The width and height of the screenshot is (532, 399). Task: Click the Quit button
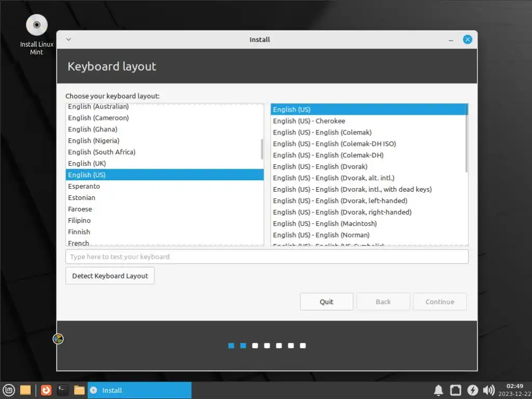pyautogui.click(x=326, y=302)
